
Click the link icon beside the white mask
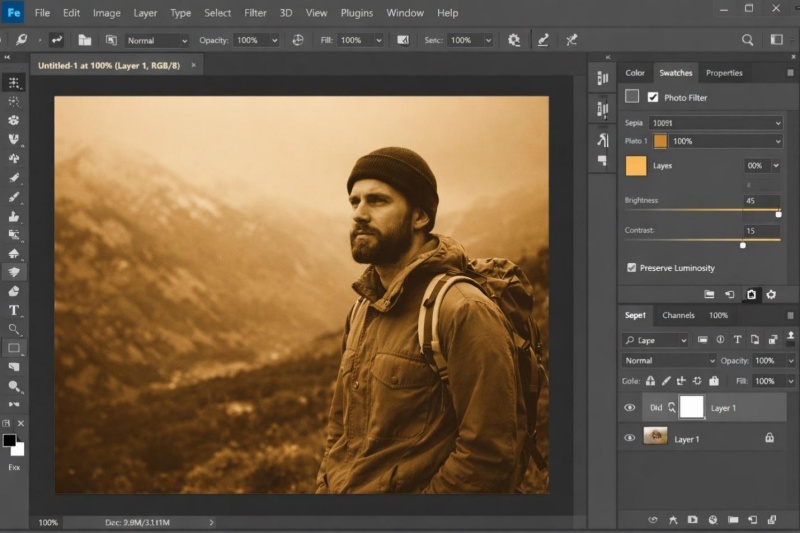click(672, 407)
